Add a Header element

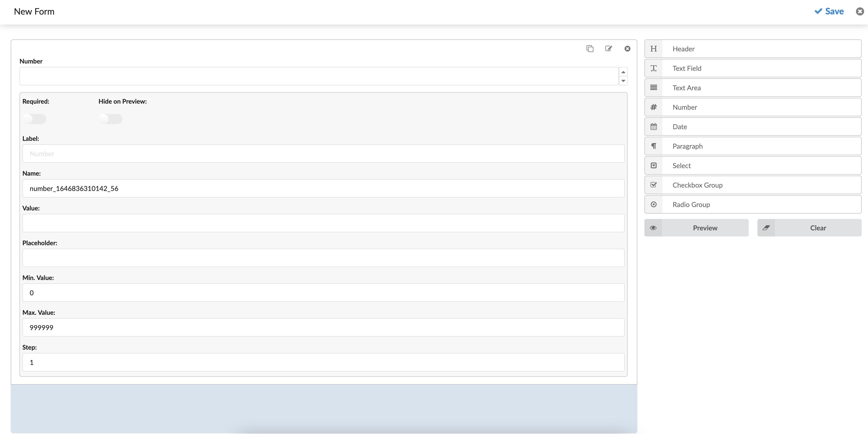pyautogui.click(x=753, y=49)
